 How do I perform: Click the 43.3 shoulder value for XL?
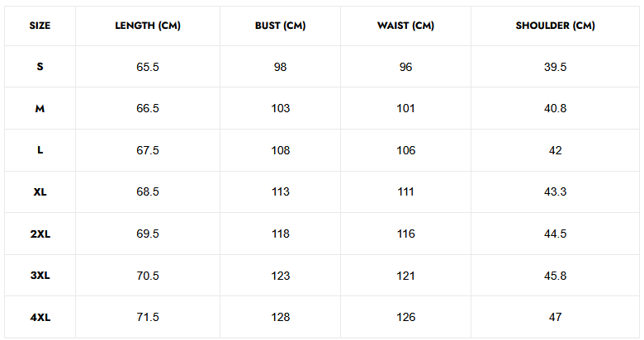pyautogui.click(x=555, y=192)
